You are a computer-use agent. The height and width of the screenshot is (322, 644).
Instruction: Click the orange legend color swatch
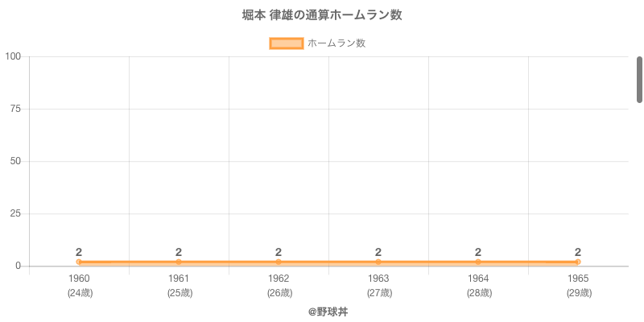286,43
